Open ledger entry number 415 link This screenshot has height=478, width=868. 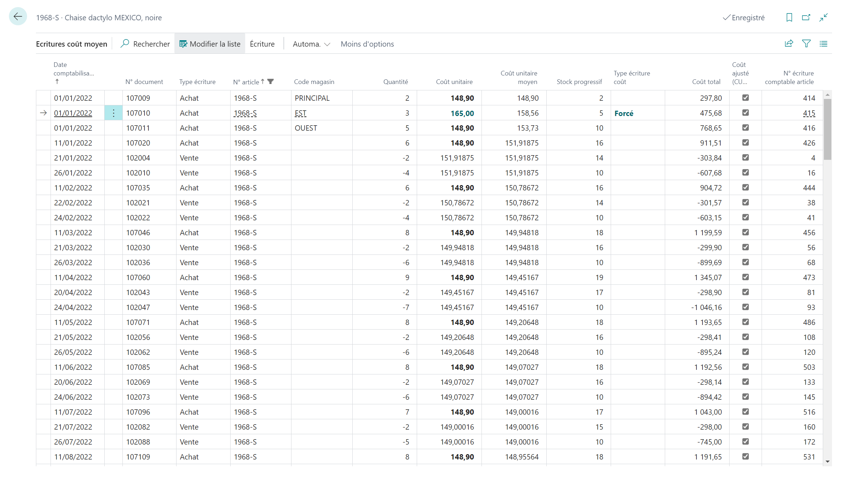click(809, 113)
